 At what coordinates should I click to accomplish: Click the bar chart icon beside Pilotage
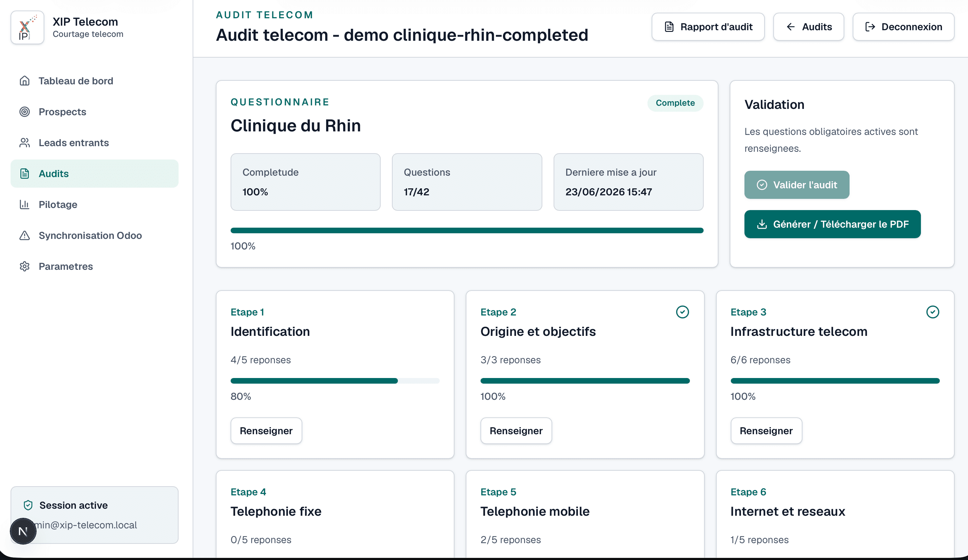pos(25,204)
